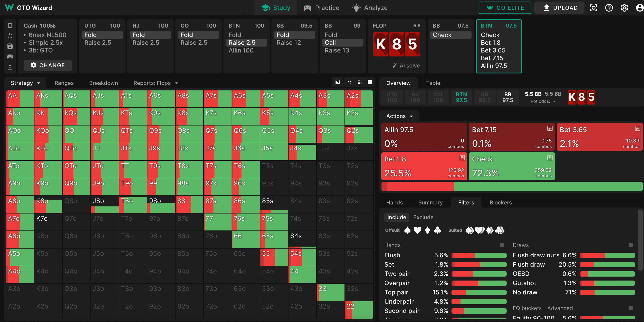Select the suited hearts filter icon

pos(479,230)
